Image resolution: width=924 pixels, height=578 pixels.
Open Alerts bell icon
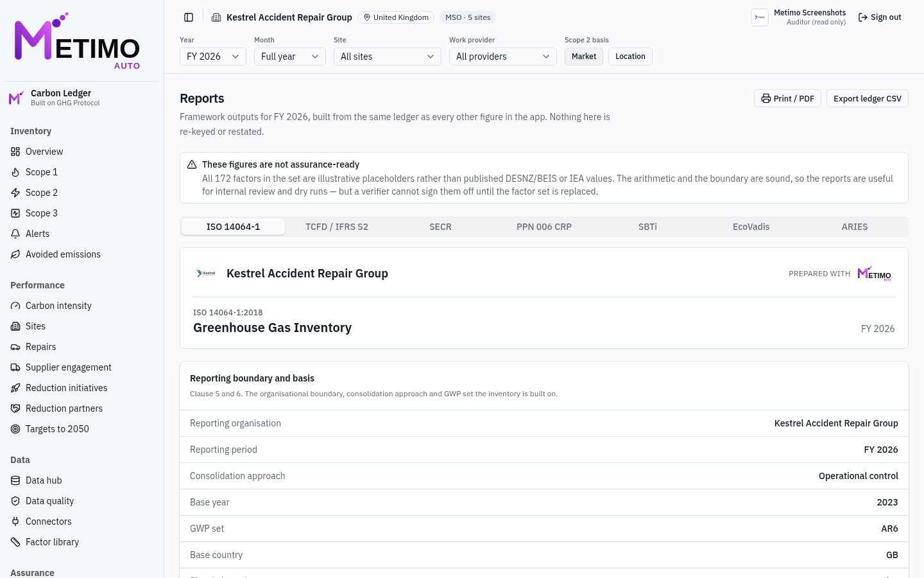pos(15,234)
